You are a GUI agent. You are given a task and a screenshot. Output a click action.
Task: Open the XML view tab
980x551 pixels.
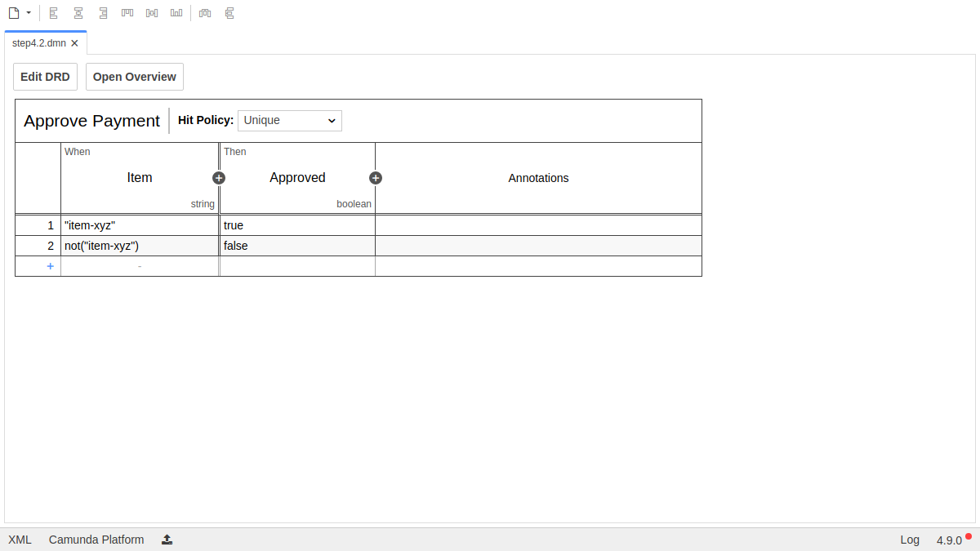pyautogui.click(x=20, y=540)
